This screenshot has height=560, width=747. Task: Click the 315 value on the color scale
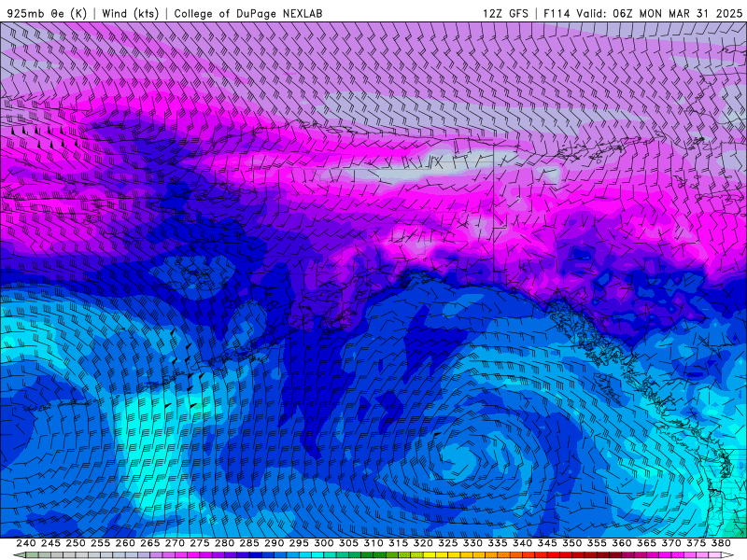pyautogui.click(x=399, y=543)
